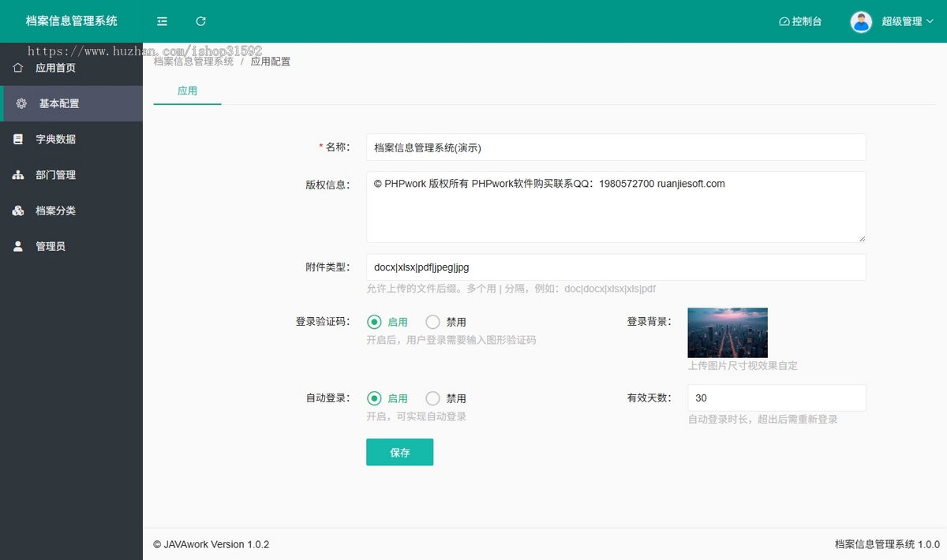Click the refresh icon in top bar
Screen dimensions: 947x560
click(x=200, y=21)
